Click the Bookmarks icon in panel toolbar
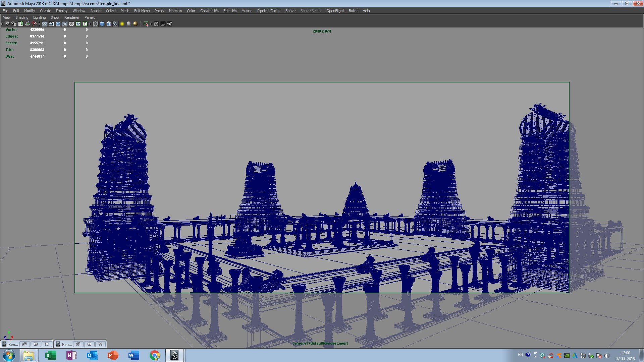Screen dimensions: 644x362 click(21, 24)
